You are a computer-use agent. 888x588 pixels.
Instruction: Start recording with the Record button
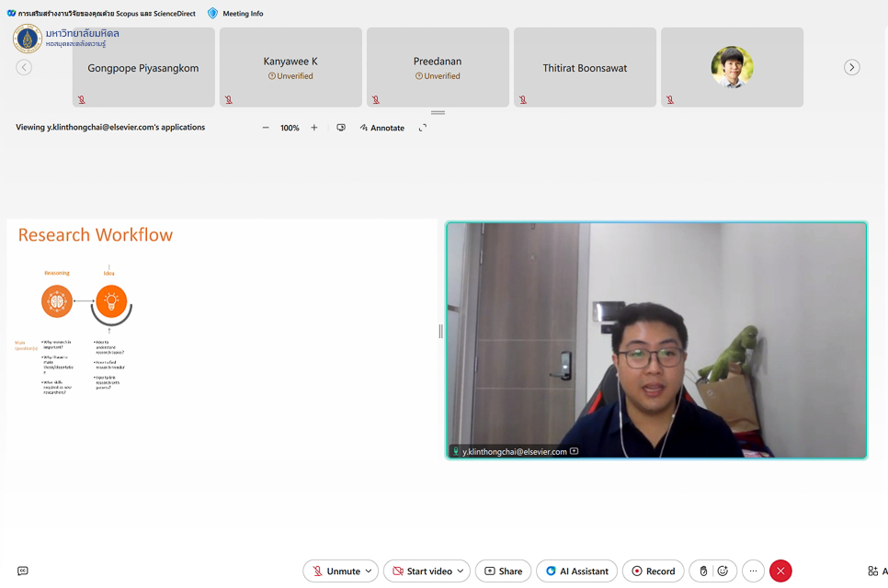pyautogui.click(x=653, y=571)
